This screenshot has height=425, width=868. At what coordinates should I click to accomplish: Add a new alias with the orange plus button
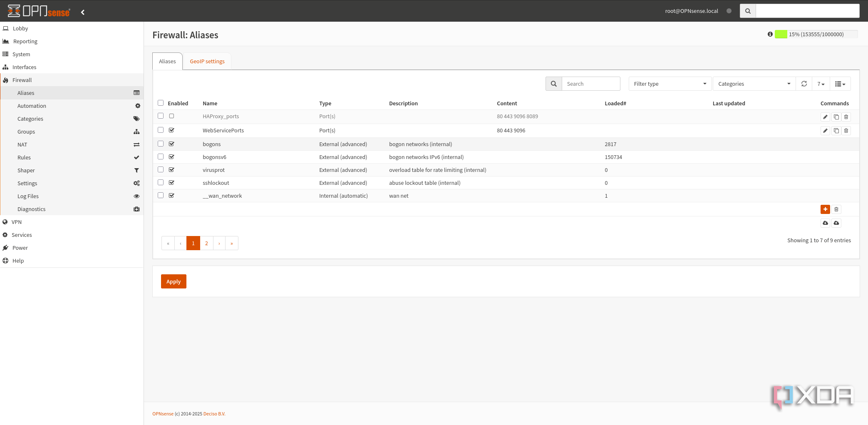[825, 209]
